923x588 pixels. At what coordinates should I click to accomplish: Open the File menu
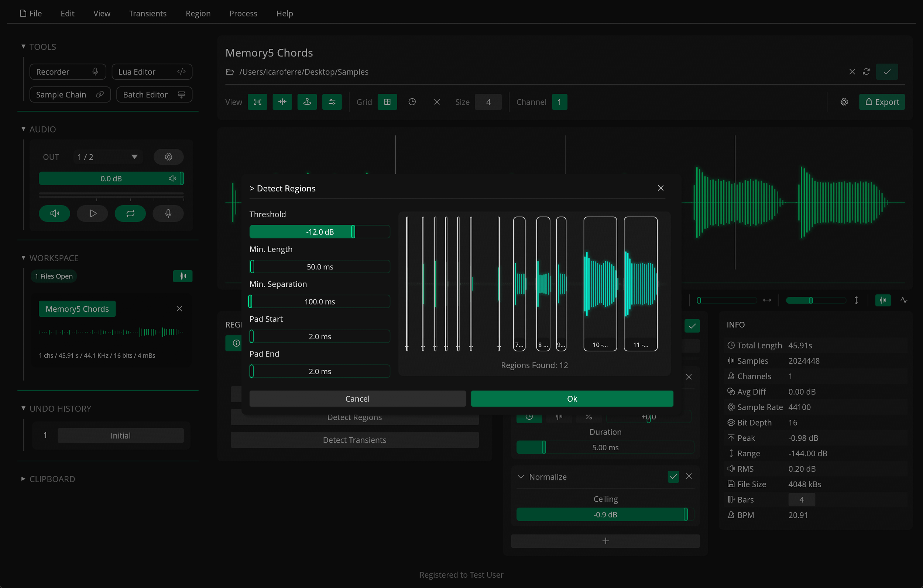tap(31, 13)
